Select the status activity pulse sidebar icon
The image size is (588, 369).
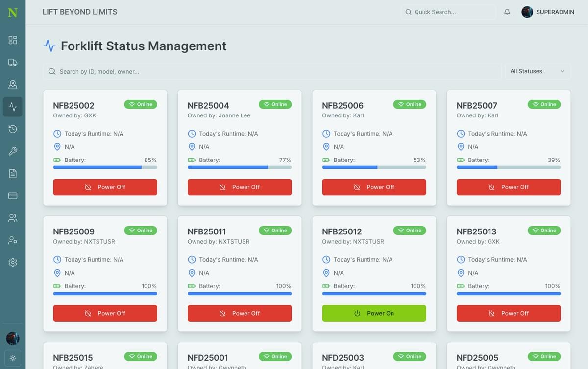click(13, 107)
